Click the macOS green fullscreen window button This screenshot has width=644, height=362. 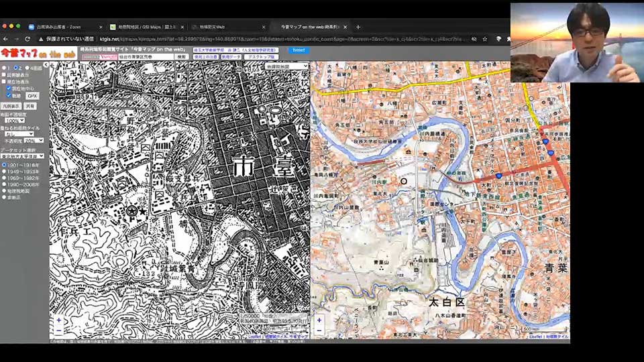click(x=19, y=26)
